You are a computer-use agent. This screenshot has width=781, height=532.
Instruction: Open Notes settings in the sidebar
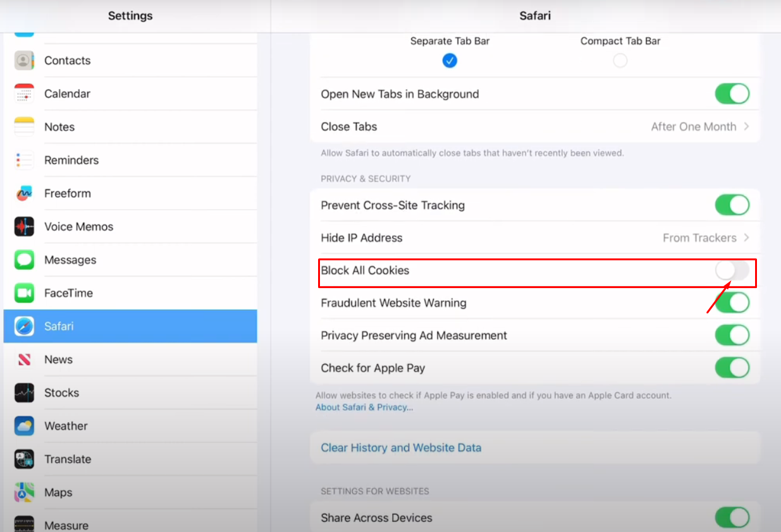(130, 127)
